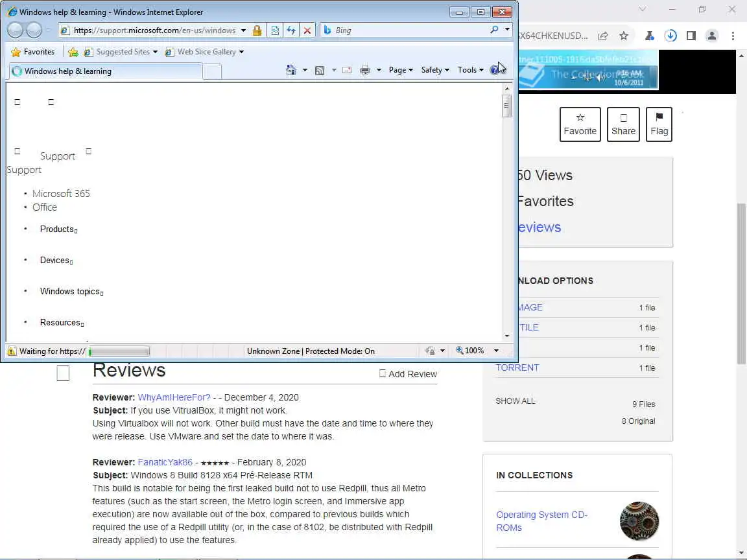Click the security lock icon in IE address bar
This screenshot has height=560, width=747.
(257, 30)
